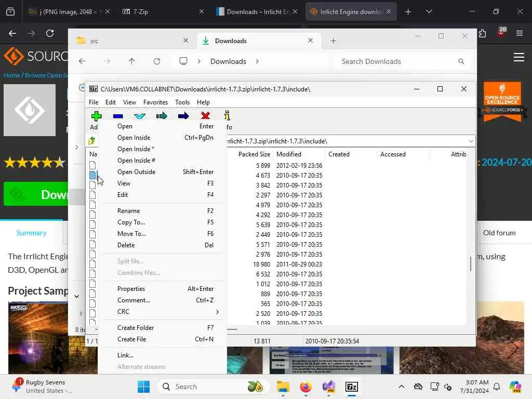Click search magnifier in Search Downloads box
The image size is (532, 399).
[461, 61]
